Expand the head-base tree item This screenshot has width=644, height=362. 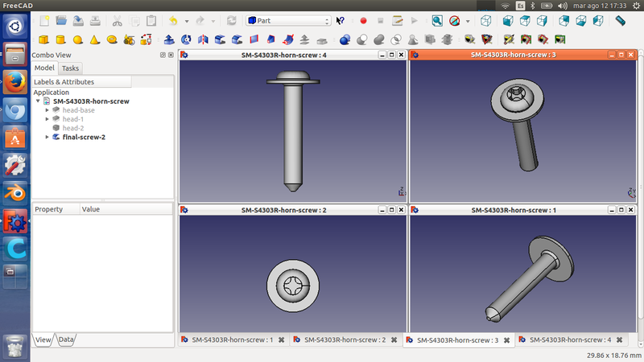[47, 110]
